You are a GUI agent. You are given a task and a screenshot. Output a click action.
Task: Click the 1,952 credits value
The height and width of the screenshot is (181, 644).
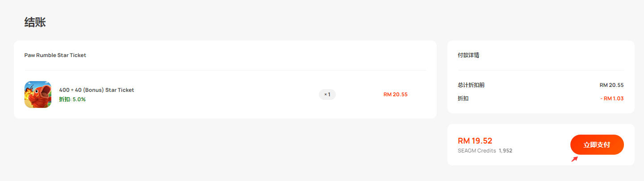[x=506, y=151]
